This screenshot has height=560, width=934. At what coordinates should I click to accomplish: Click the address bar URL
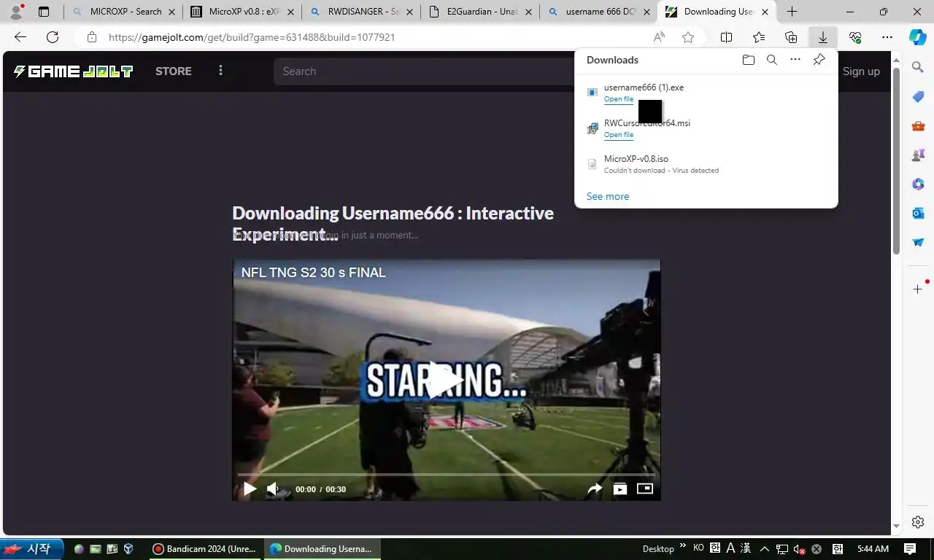252,37
